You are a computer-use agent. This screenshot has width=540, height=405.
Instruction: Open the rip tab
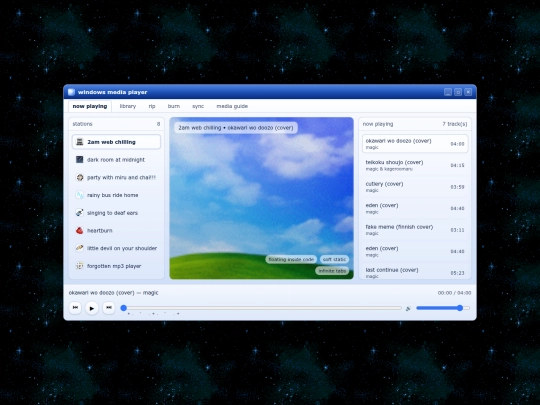[152, 106]
